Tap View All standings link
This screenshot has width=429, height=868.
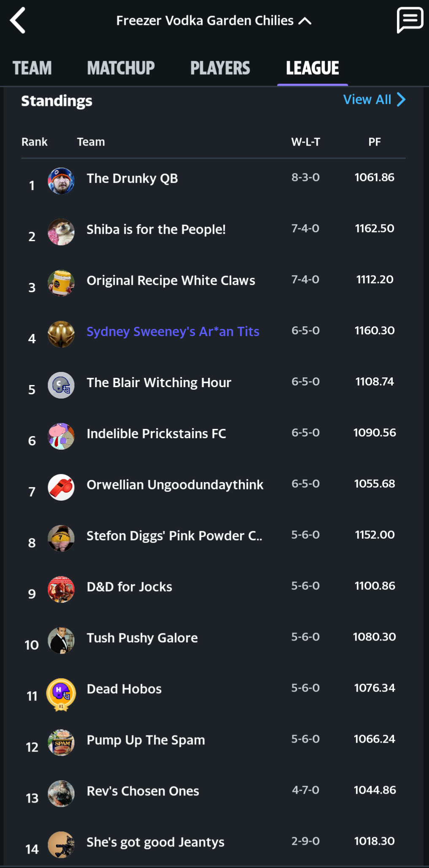[x=367, y=100]
